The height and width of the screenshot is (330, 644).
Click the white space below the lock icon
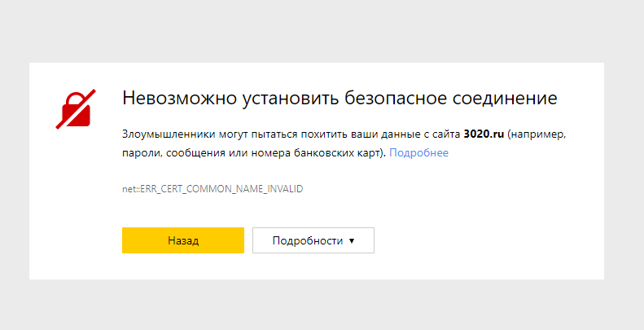tap(75, 204)
